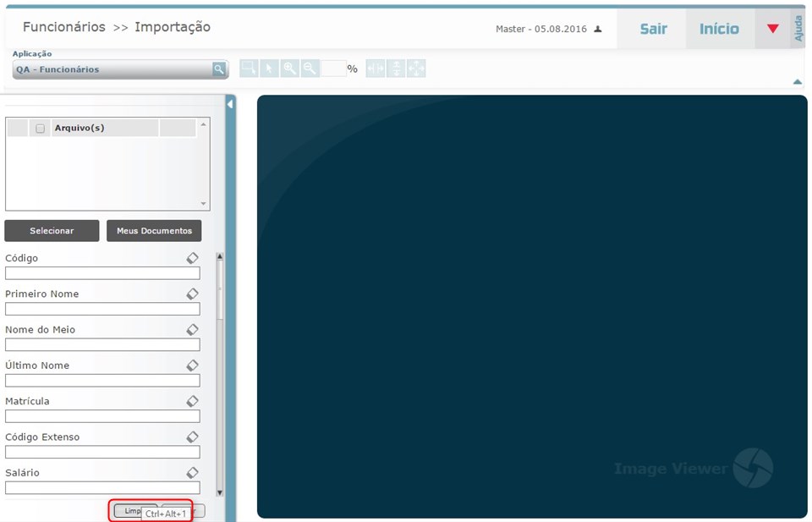Clear the Código field using its eraser icon
The height and width of the screenshot is (522, 812).
pos(192,258)
